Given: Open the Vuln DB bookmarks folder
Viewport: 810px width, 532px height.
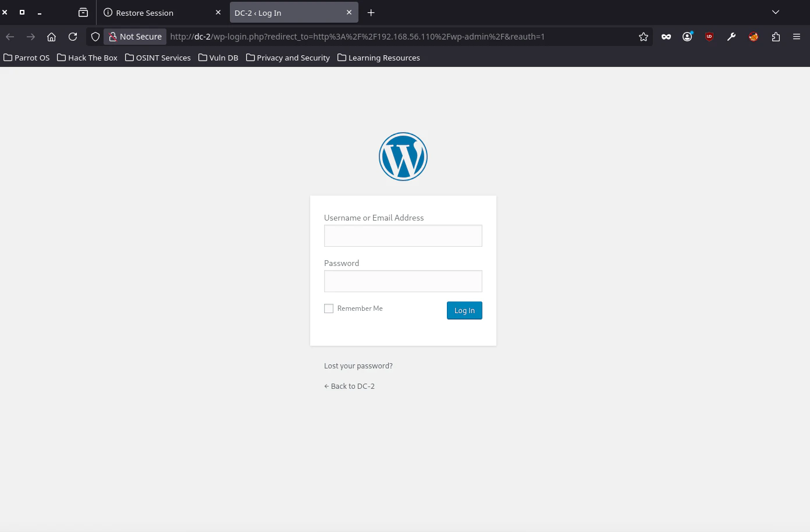Looking at the screenshot, I should coord(218,58).
